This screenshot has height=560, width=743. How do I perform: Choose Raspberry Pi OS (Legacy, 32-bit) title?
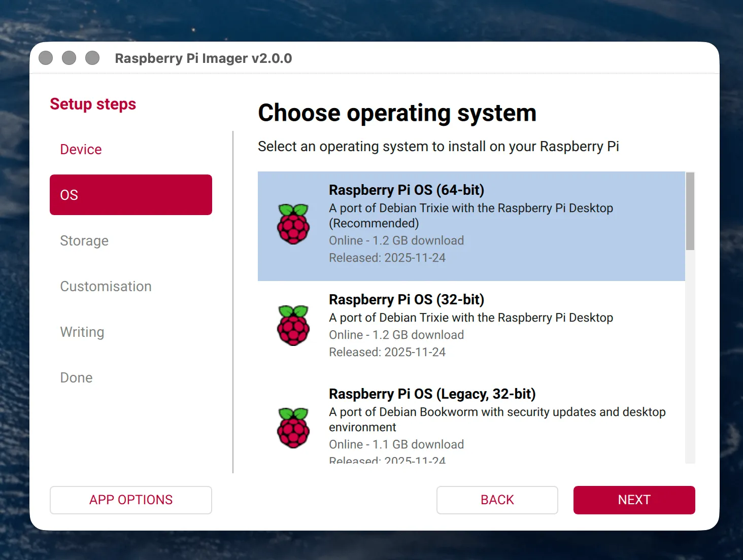coord(432,394)
